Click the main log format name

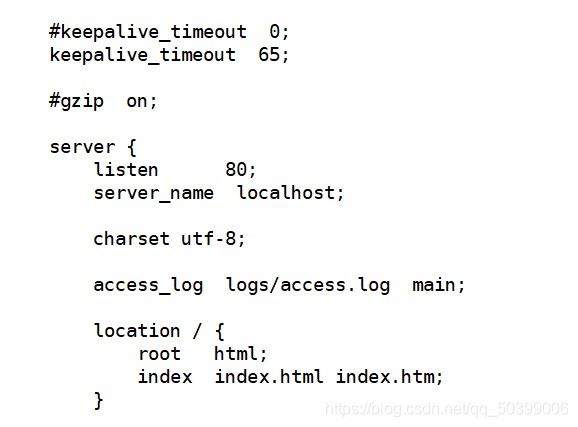coord(434,285)
